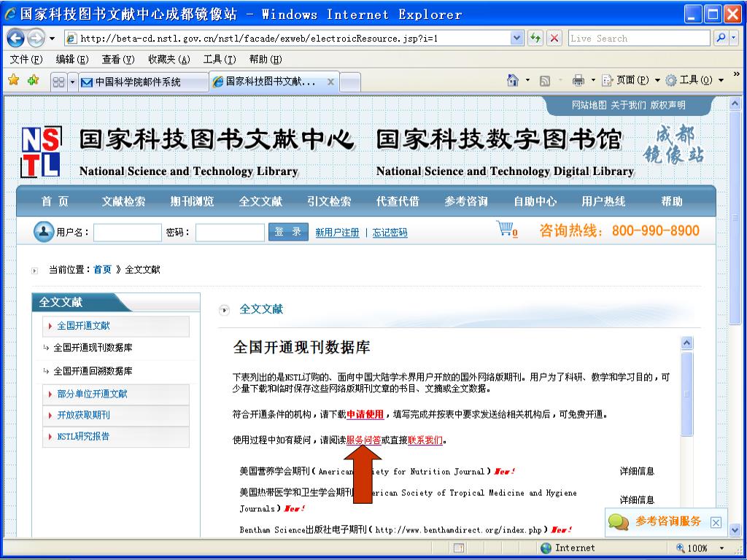
Task: Click the search magnifier icon
Action: tap(721, 38)
